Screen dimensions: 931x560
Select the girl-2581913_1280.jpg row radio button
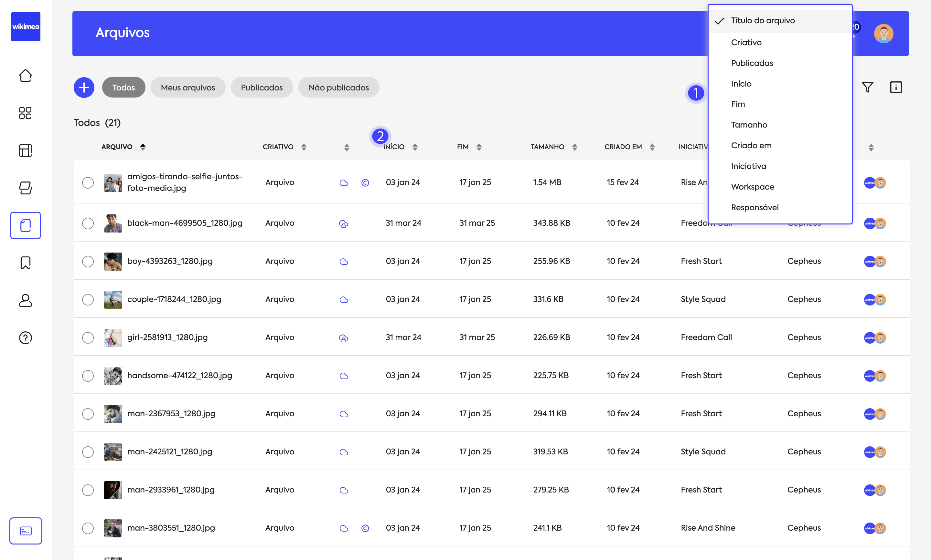(x=88, y=338)
